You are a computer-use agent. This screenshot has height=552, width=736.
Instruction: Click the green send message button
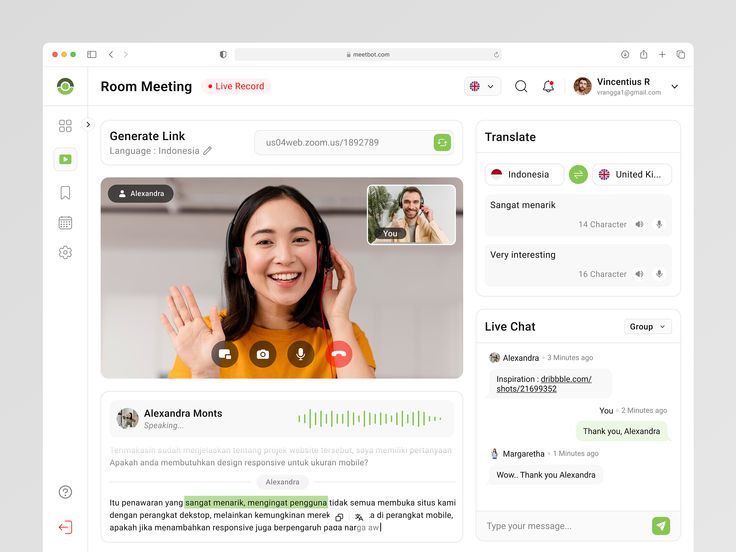(660, 526)
